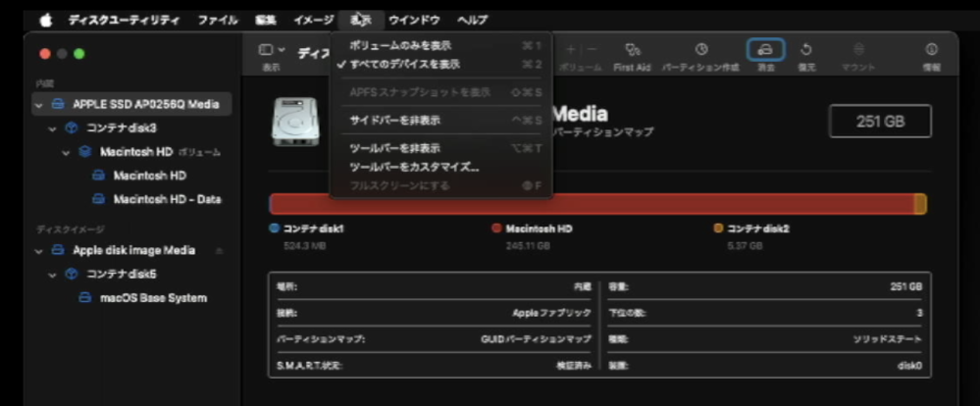Select ボリュームのみを表示 in the menu
The height and width of the screenshot is (406, 980).
pyautogui.click(x=440, y=45)
